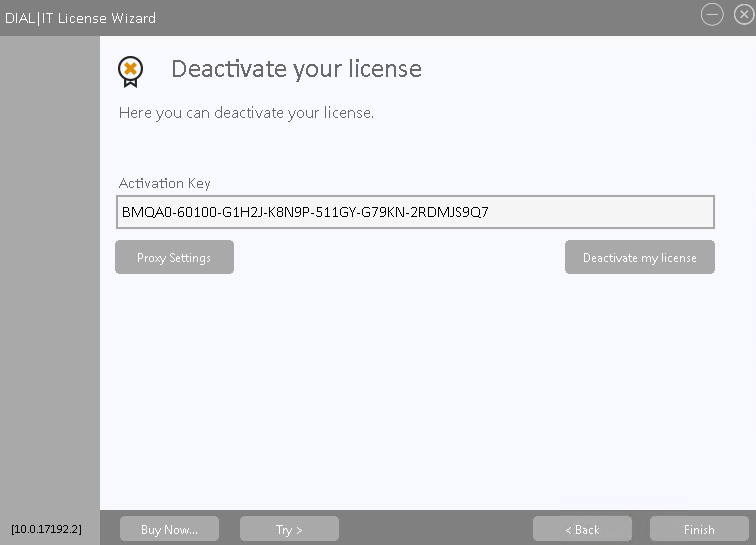Go back with the < Back button
The image size is (756, 545).
582,529
